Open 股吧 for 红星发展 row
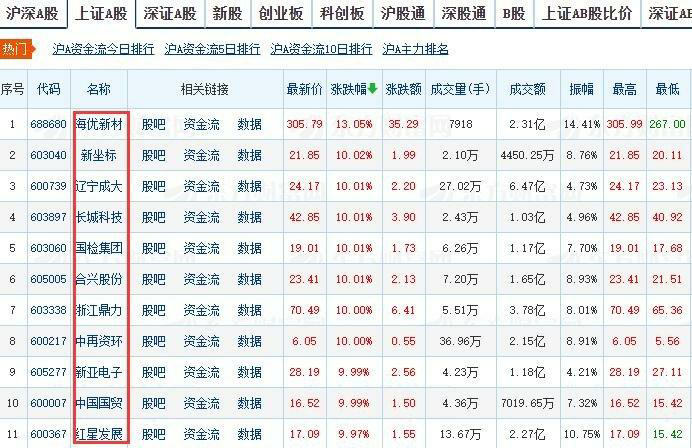Viewport: 692px width, 448px height. (154, 434)
